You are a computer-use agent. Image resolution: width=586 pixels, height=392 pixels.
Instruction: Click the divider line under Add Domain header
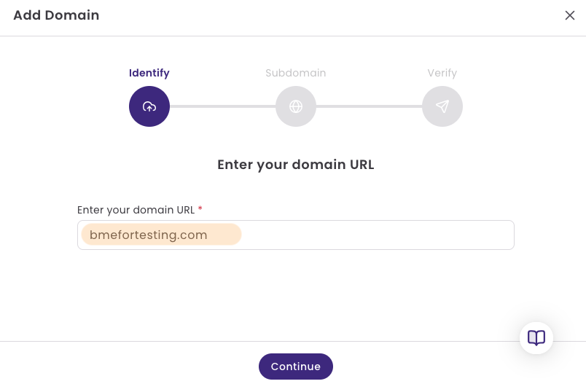293,36
